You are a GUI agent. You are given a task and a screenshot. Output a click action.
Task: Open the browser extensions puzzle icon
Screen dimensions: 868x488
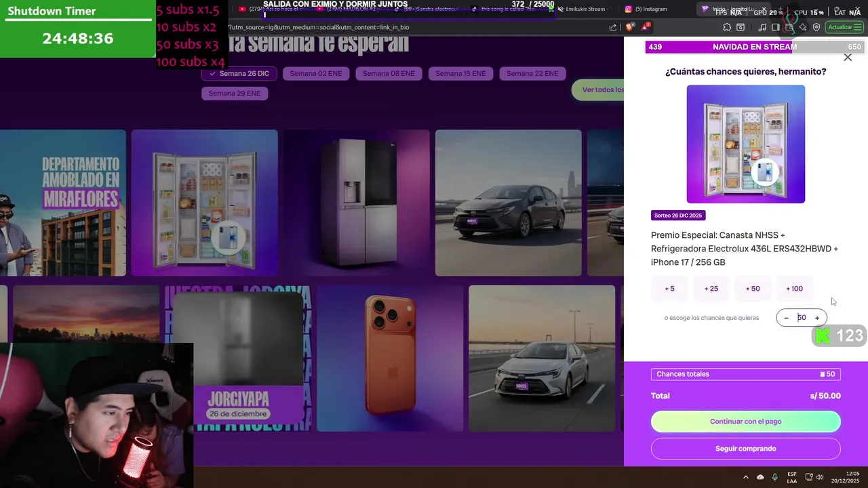click(x=727, y=27)
